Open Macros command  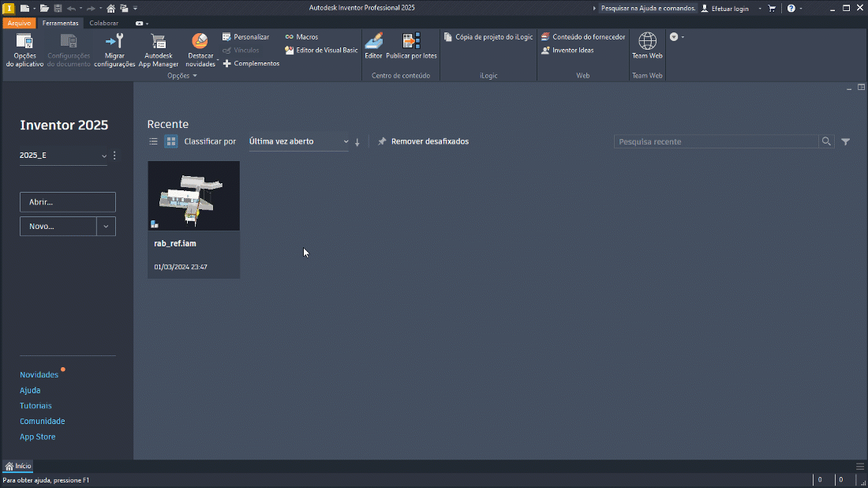point(301,36)
